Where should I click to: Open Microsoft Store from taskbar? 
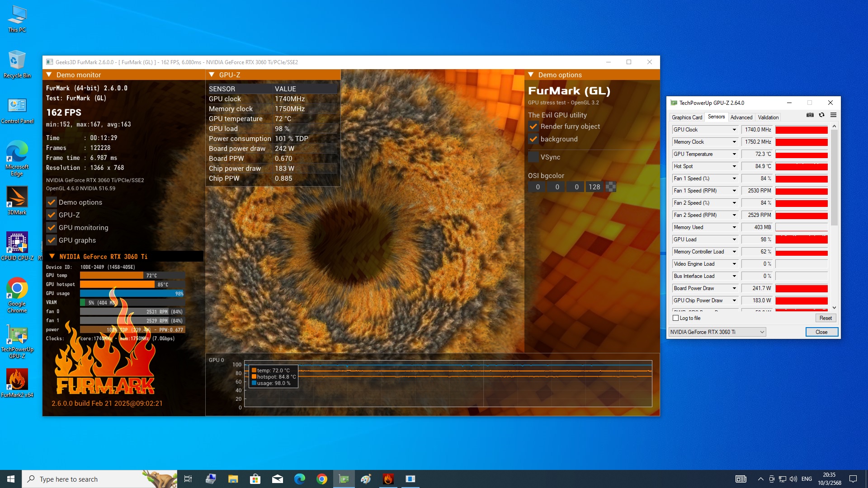[x=255, y=479]
